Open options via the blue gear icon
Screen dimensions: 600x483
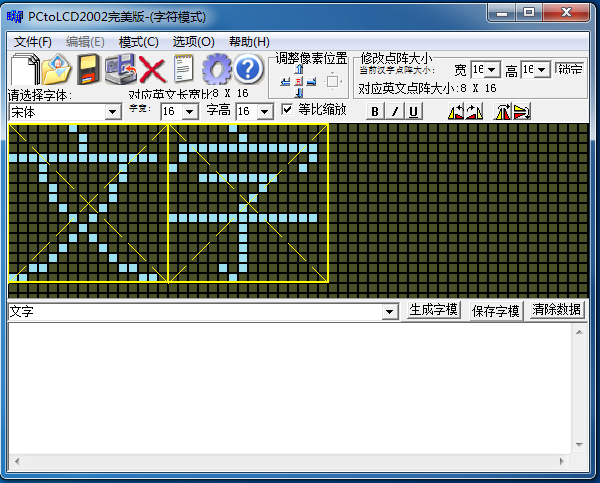click(217, 69)
